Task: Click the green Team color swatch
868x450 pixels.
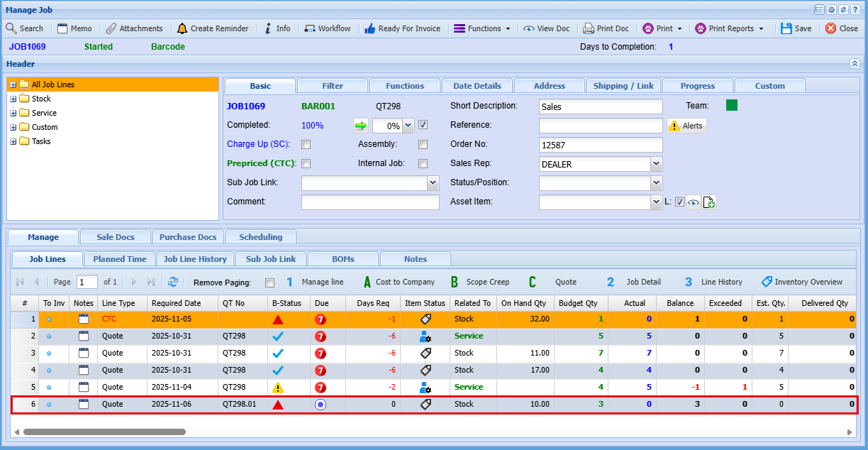Action: pyautogui.click(x=732, y=106)
